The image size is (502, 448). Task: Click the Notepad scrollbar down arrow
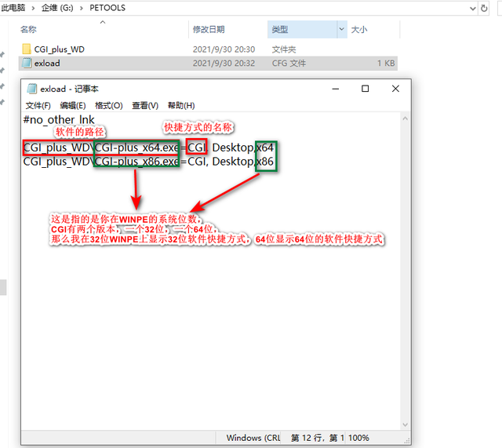coord(405,424)
